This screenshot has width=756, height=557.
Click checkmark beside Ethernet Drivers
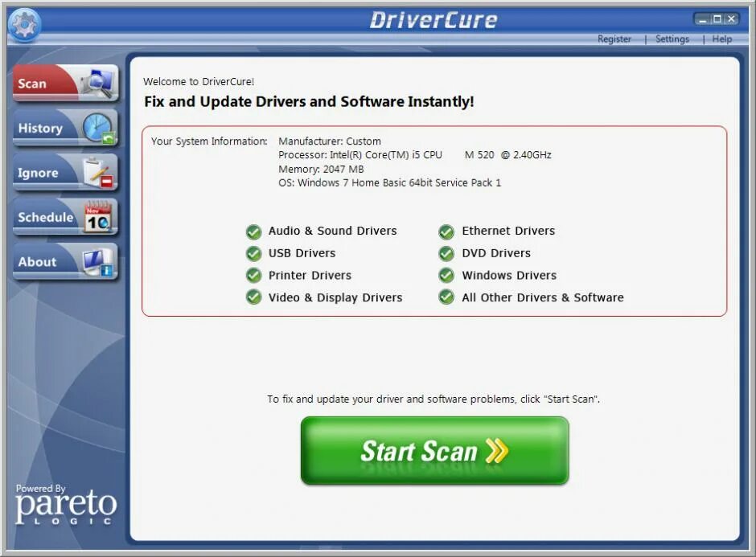[x=446, y=231]
